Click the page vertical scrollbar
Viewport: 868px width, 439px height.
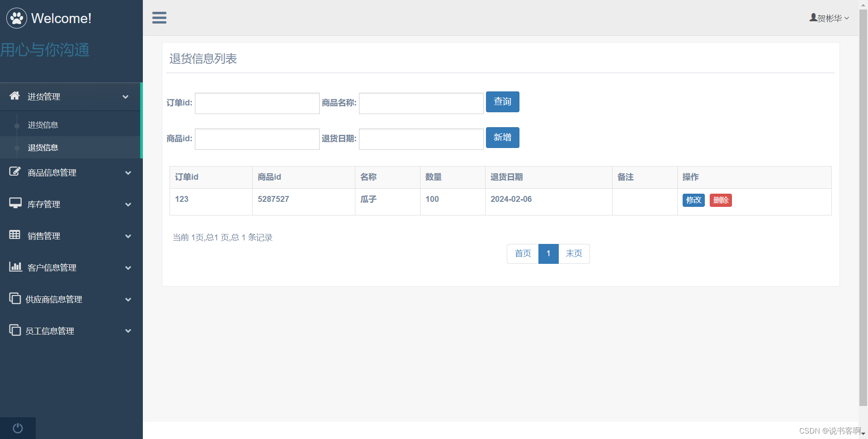(863, 208)
